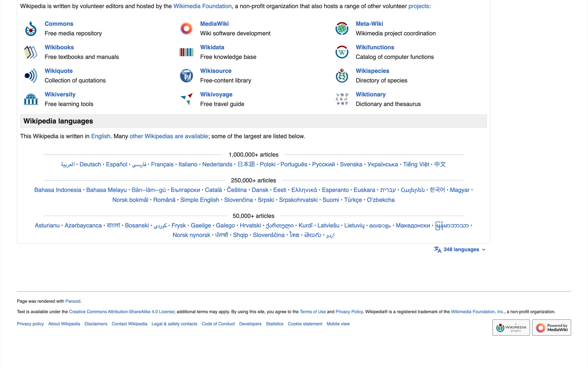Open the Commons link

point(59,24)
